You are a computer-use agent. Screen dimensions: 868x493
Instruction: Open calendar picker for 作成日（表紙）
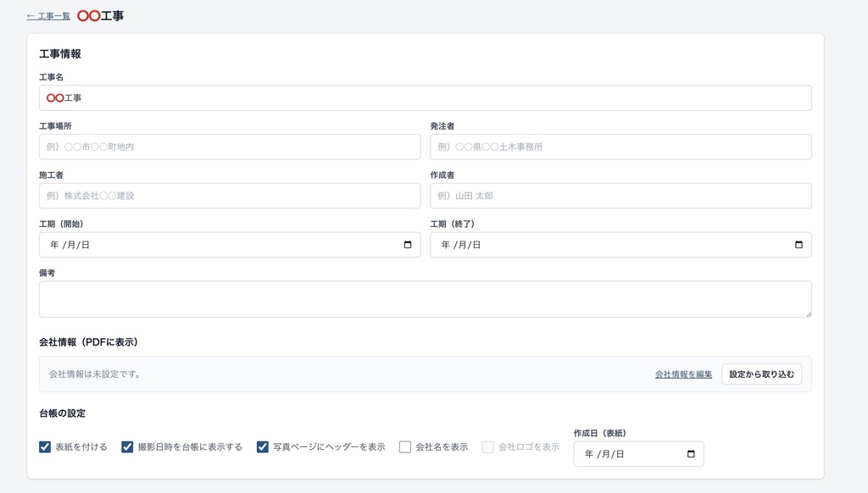point(691,454)
